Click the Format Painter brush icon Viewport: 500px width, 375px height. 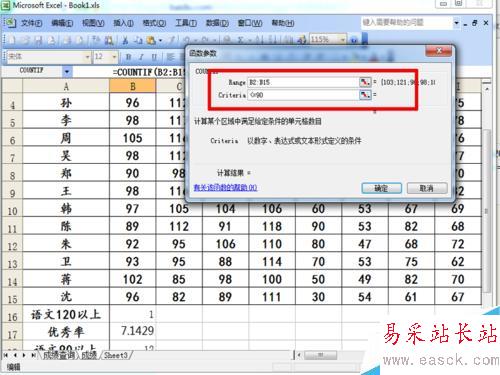[172, 40]
